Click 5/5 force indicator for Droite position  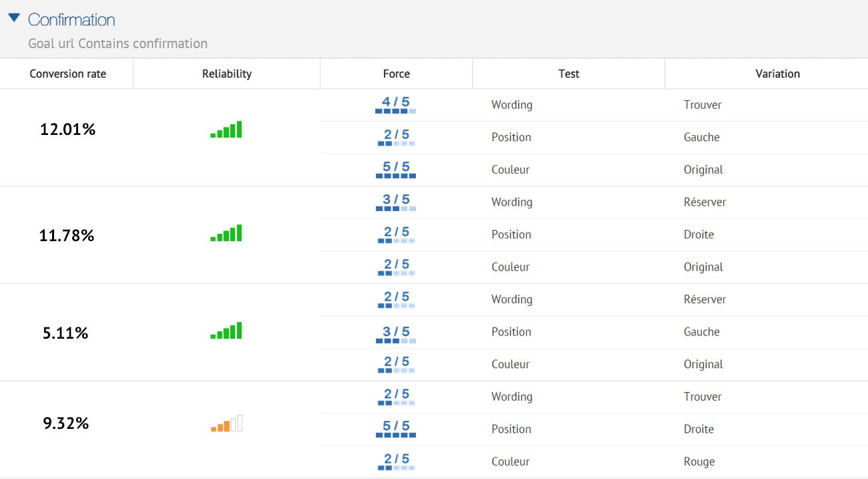point(396,429)
